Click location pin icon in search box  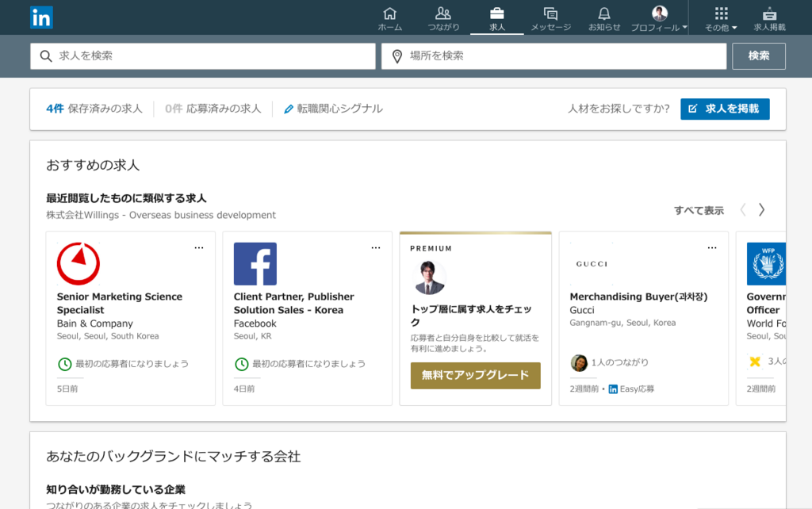(397, 56)
